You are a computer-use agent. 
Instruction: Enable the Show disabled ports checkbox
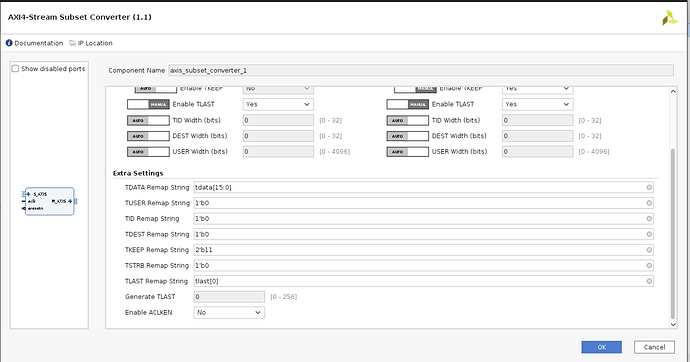(15, 69)
